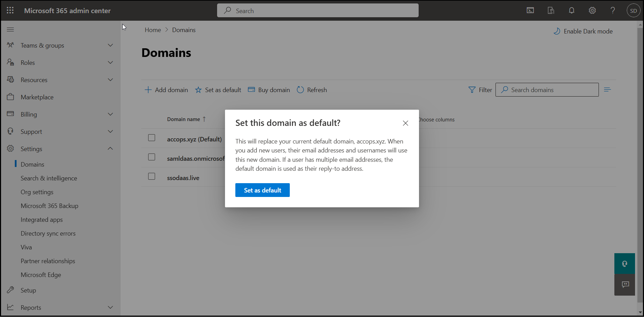644x317 pixels.
Task: Confirm with blue Set as default button
Action: (262, 190)
